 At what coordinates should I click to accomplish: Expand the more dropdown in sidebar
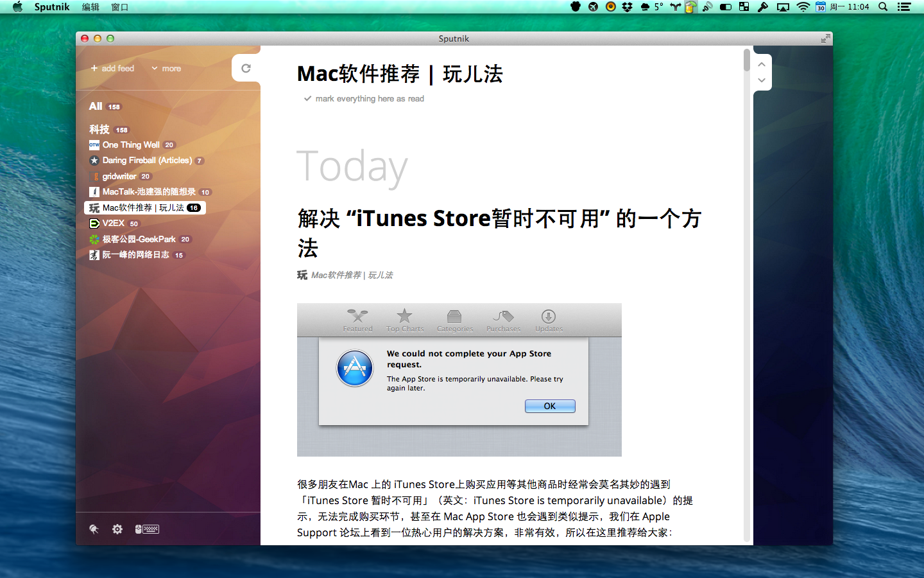point(166,68)
